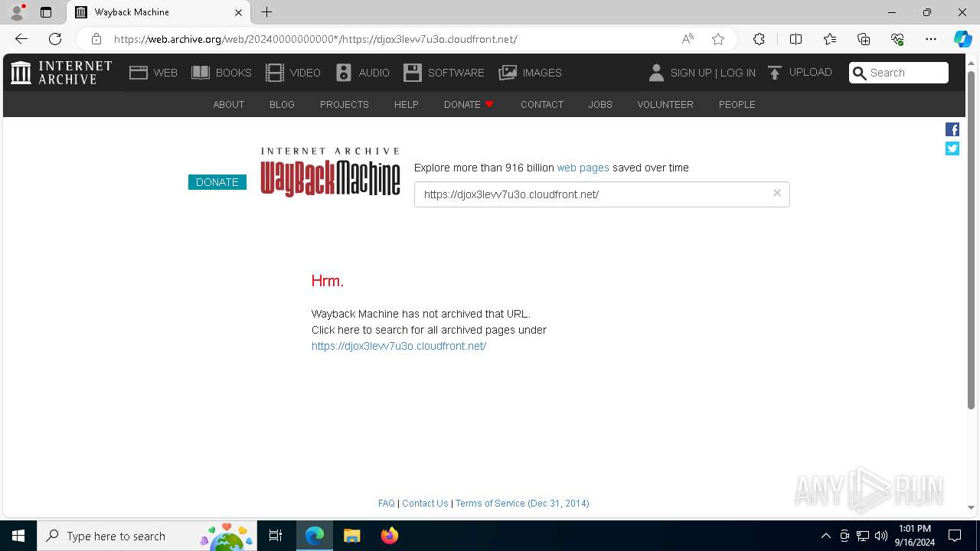Open the Favorites list button

coord(830,39)
